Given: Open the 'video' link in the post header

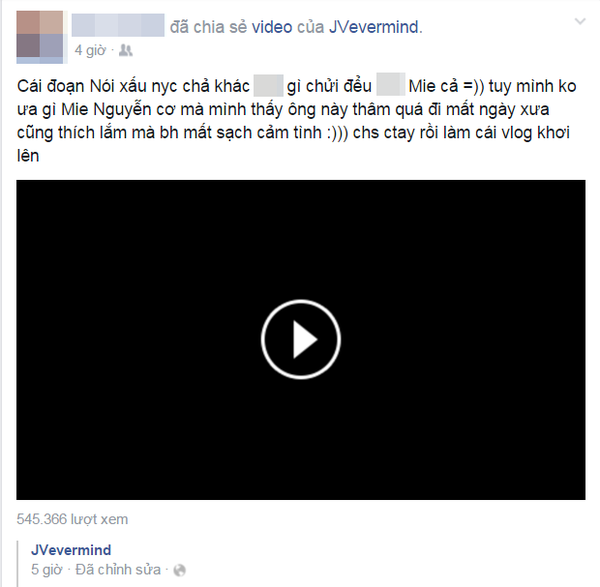Looking at the screenshot, I should coord(272,27).
